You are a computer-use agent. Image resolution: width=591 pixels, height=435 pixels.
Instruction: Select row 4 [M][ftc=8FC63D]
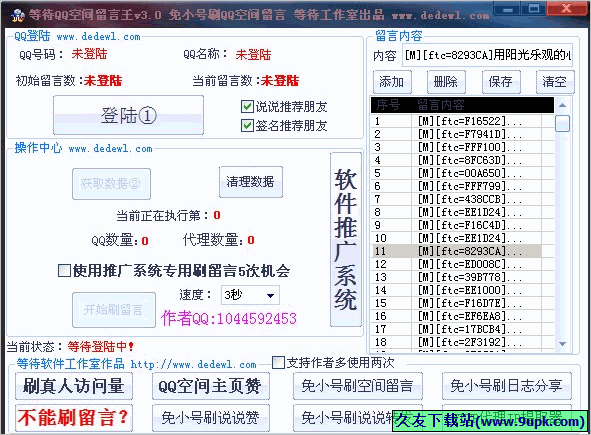pyautogui.click(x=462, y=160)
